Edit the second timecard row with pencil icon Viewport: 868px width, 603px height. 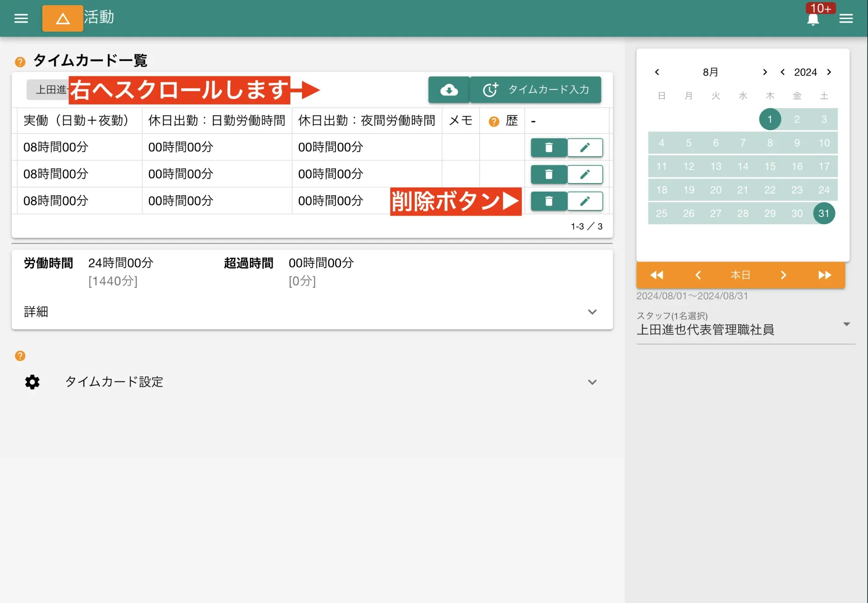585,174
